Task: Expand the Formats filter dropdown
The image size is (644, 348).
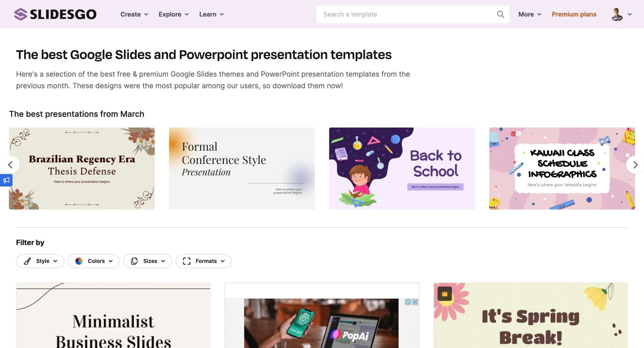Action: tap(203, 261)
